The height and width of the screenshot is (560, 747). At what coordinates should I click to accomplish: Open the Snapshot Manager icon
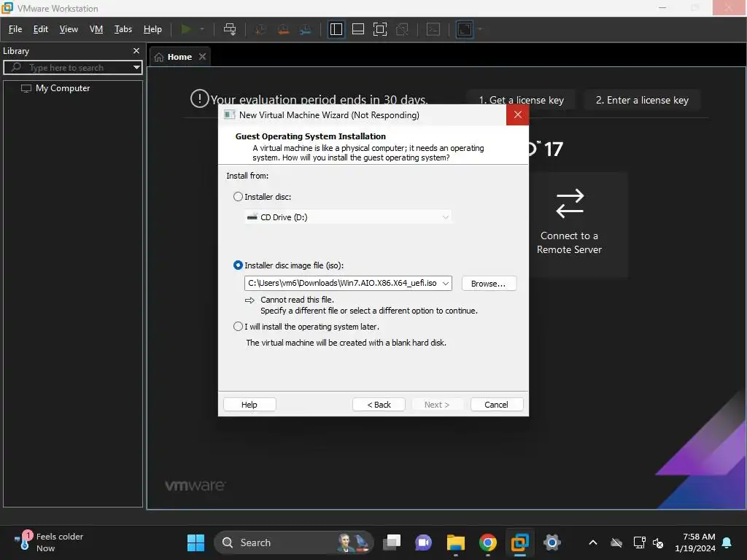click(x=306, y=29)
